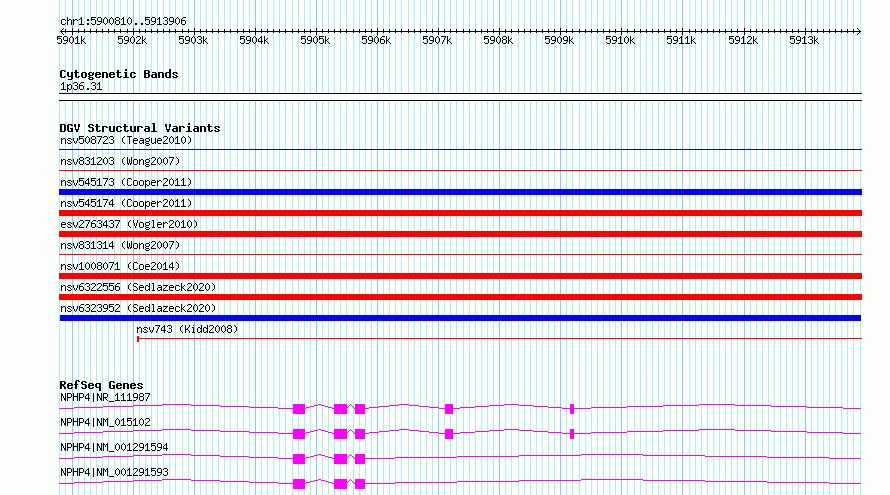Click the blue bar under nsv6323952
Viewport: 890px width, 495px height.
(460, 318)
